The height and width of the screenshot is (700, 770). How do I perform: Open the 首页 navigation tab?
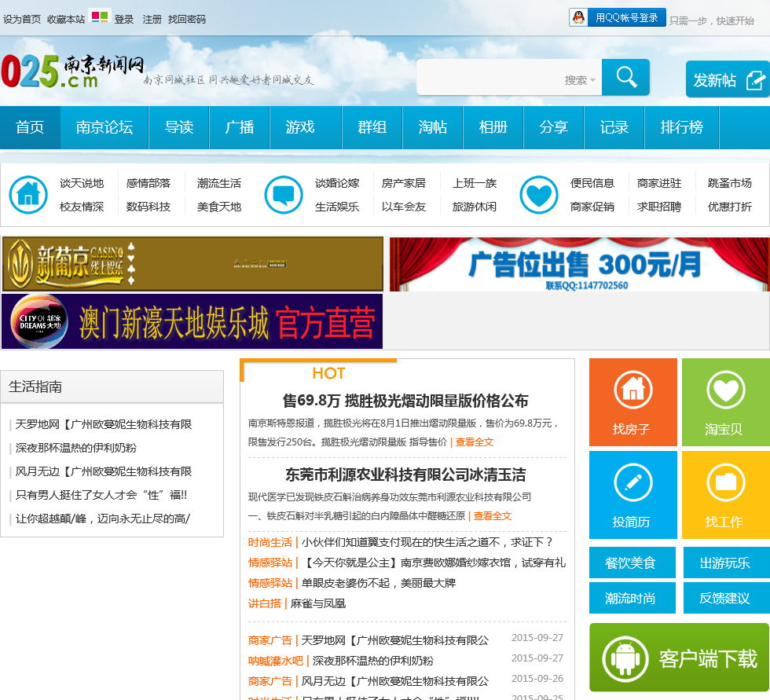coord(30,127)
